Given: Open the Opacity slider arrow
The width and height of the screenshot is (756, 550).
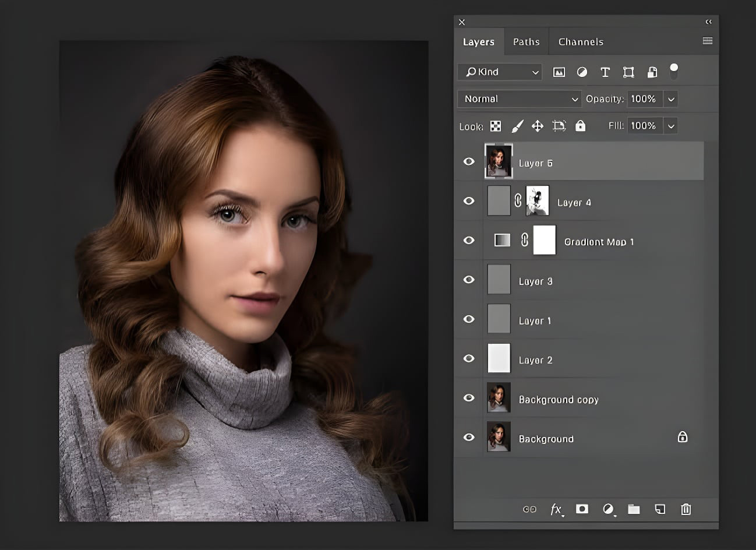Looking at the screenshot, I should pyautogui.click(x=671, y=99).
